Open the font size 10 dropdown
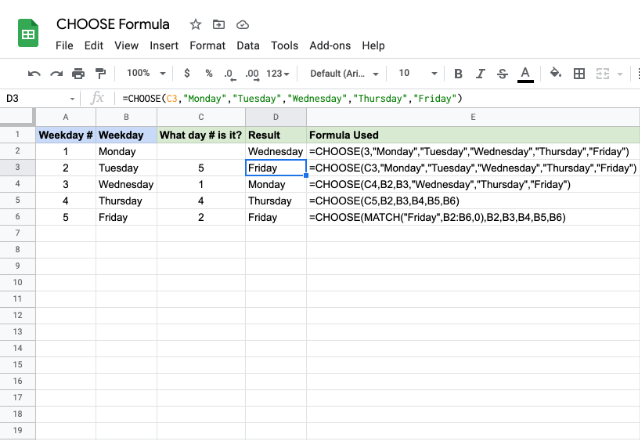640x440 pixels. (417, 73)
